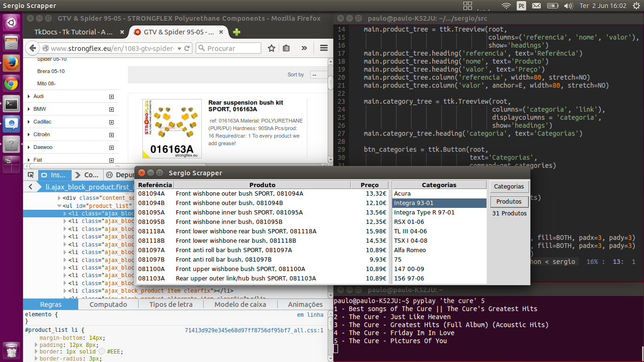
Task: Open the Pt keyboard layout indicator
Action: click(x=521, y=6)
